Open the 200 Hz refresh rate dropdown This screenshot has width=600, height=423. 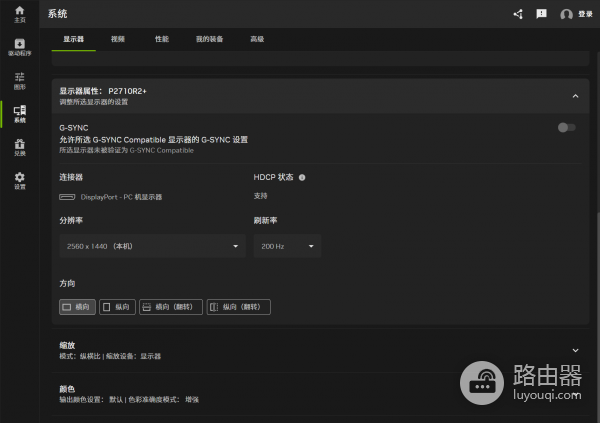pyautogui.click(x=287, y=246)
